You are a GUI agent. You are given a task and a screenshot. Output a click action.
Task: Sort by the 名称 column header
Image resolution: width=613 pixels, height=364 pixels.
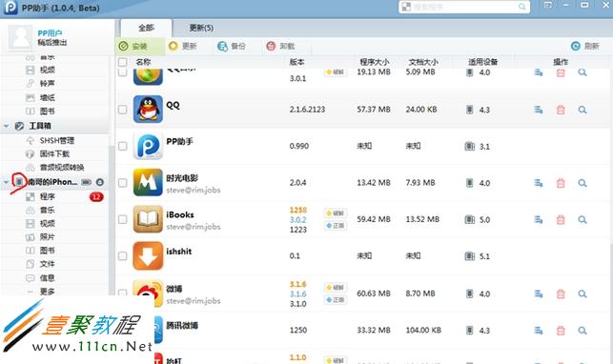coord(143,62)
